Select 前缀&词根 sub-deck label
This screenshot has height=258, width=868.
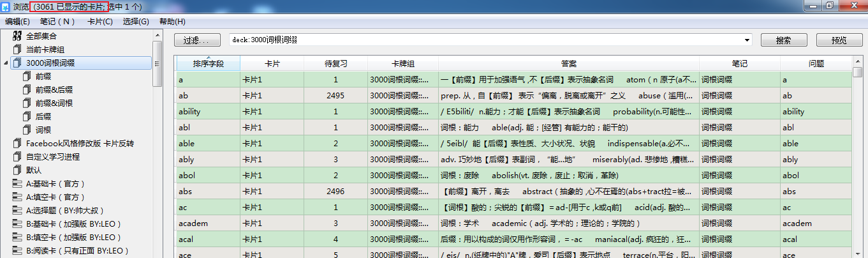[54, 103]
